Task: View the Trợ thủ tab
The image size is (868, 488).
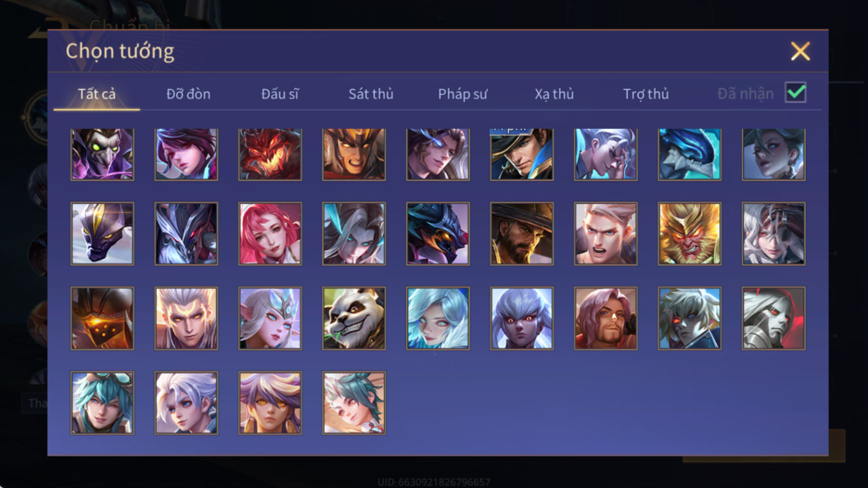Action: (x=646, y=94)
